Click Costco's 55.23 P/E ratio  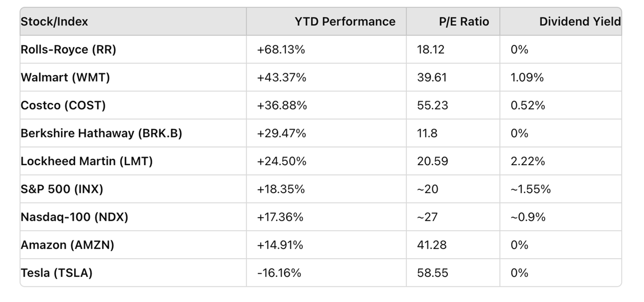(x=432, y=105)
